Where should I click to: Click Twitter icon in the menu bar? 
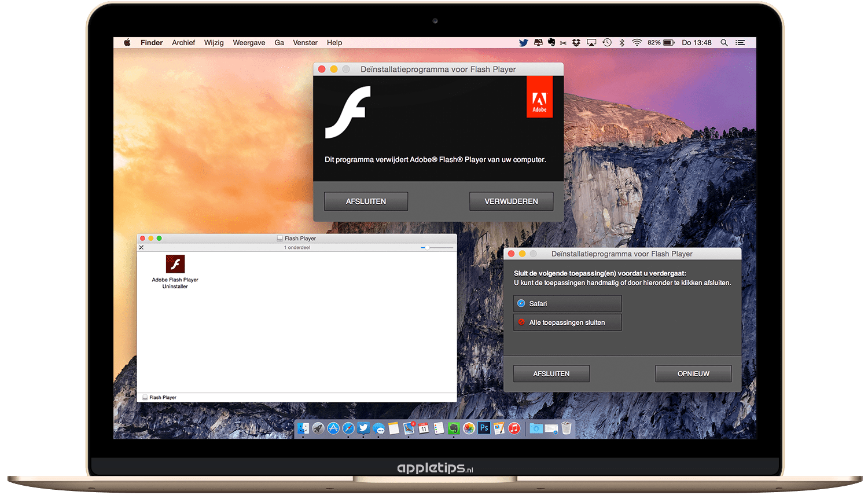coord(523,42)
